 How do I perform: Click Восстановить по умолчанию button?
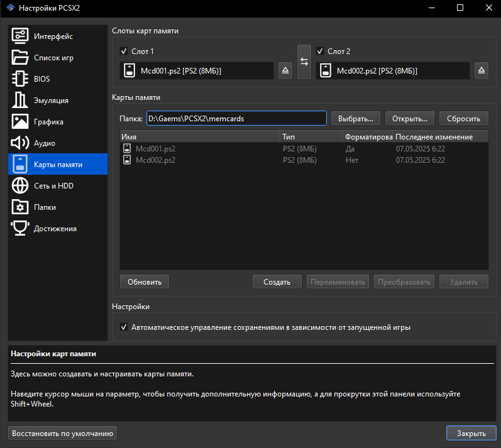tap(63, 434)
